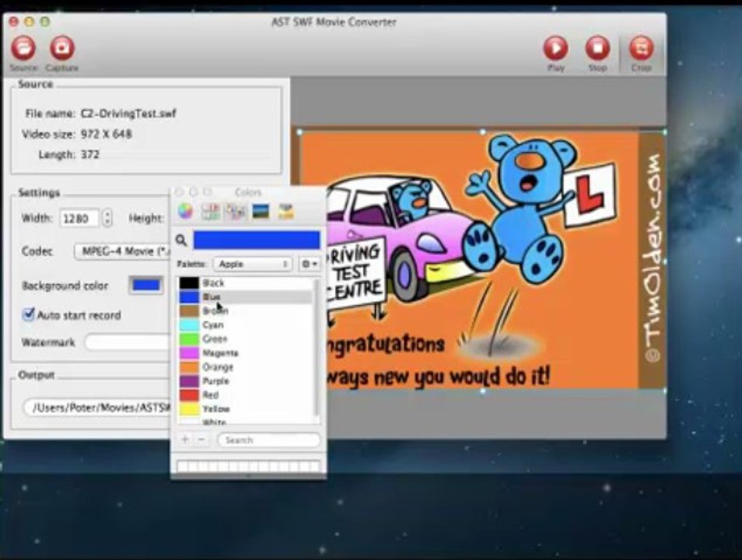
Task: Choose Brown from the palette list
Action: (245, 311)
